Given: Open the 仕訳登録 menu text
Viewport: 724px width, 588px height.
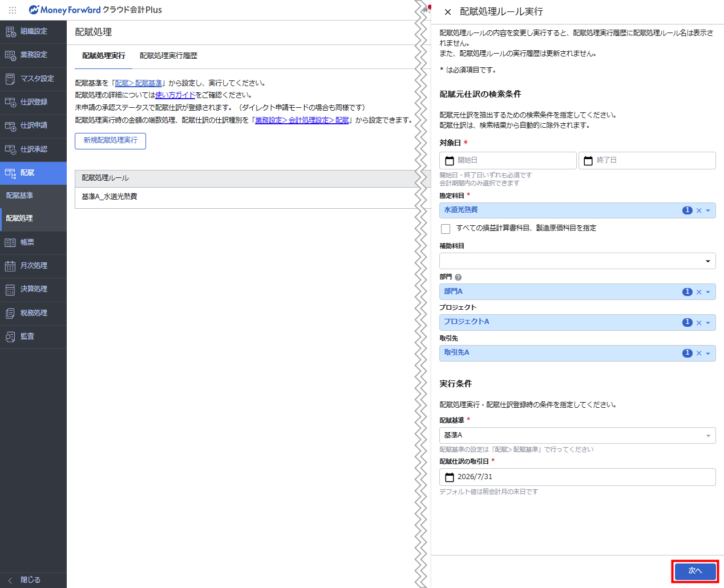Looking at the screenshot, I should 34,102.
